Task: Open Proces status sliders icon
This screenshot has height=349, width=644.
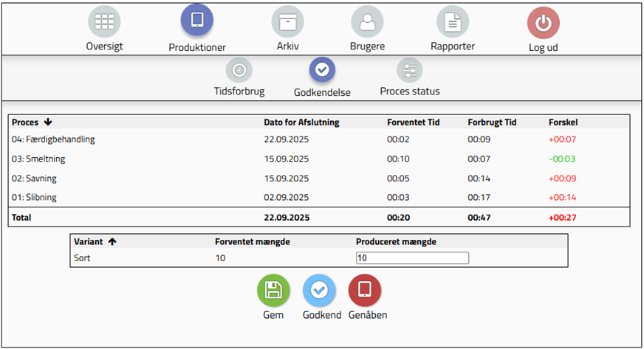Action: tap(409, 71)
